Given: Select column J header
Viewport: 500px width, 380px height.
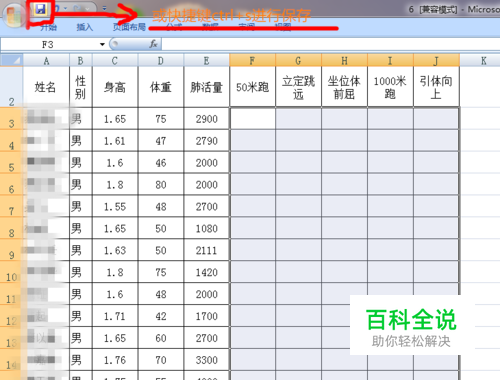Looking at the screenshot, I should [x=436, y=60].
